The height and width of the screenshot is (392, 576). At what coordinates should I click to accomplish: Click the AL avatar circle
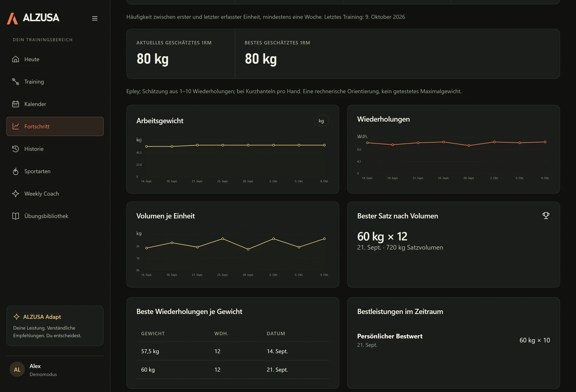(17, 370)
